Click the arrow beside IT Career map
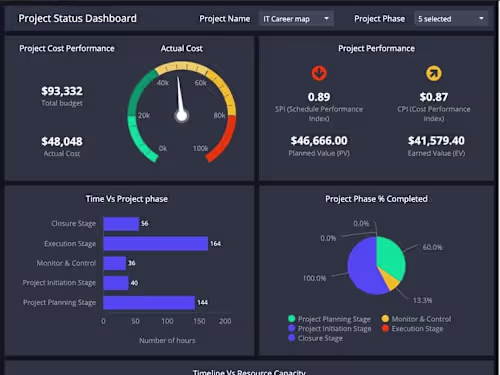Viewport: 500px width, 375px height. [x=327, y=19]
